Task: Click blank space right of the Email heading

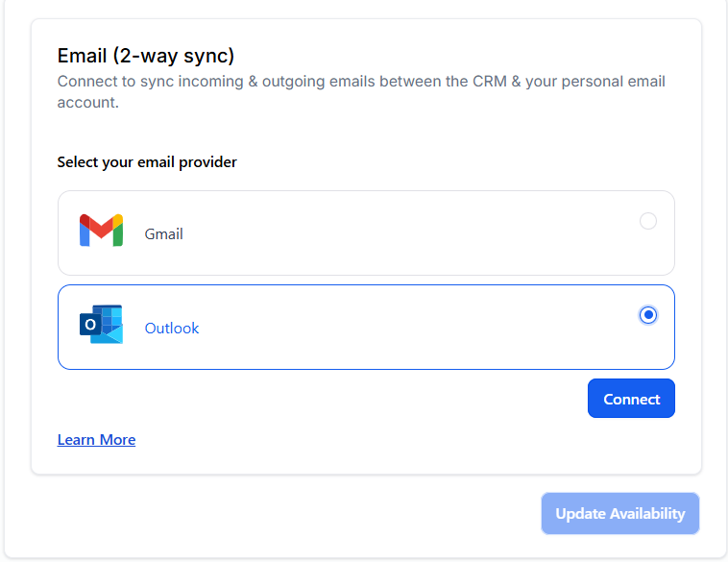Action: click(x=461, y=56)
